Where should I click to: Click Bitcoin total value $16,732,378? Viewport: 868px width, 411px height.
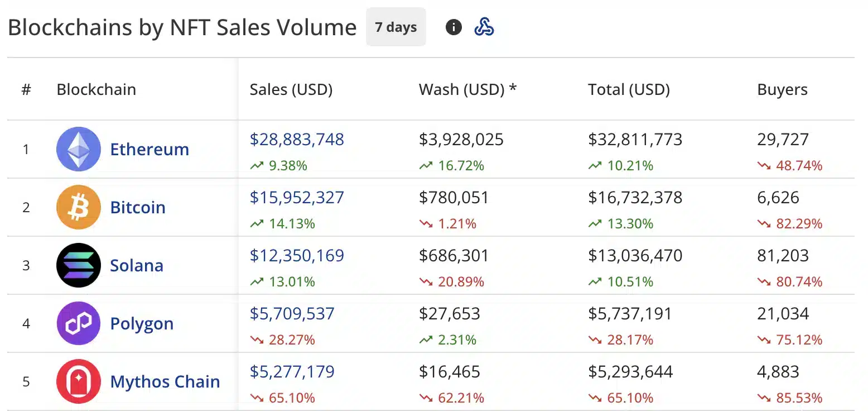point(635,197)
